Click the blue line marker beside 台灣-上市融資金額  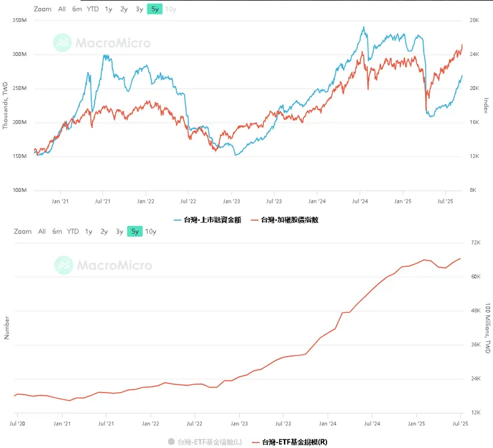coord(177,219)
